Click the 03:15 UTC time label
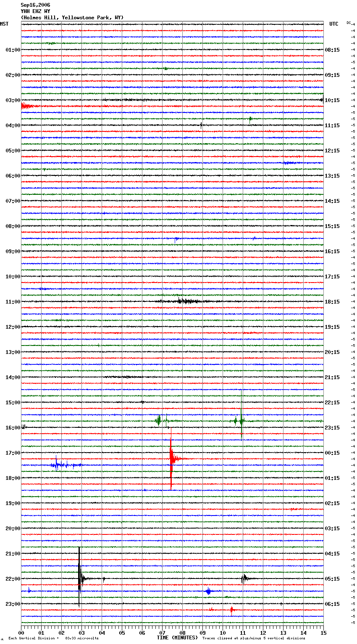The image size is (357, 644). coord(332,529)
